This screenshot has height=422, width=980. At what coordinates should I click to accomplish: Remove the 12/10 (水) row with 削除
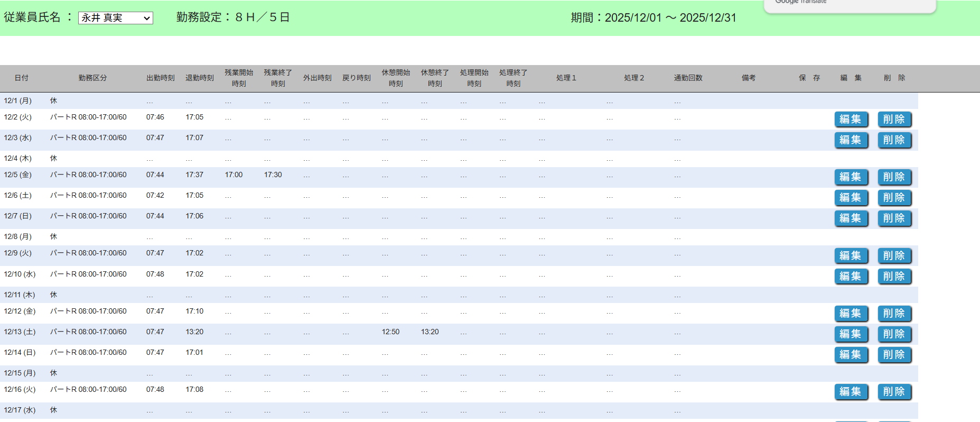click(x=894, y=277)
